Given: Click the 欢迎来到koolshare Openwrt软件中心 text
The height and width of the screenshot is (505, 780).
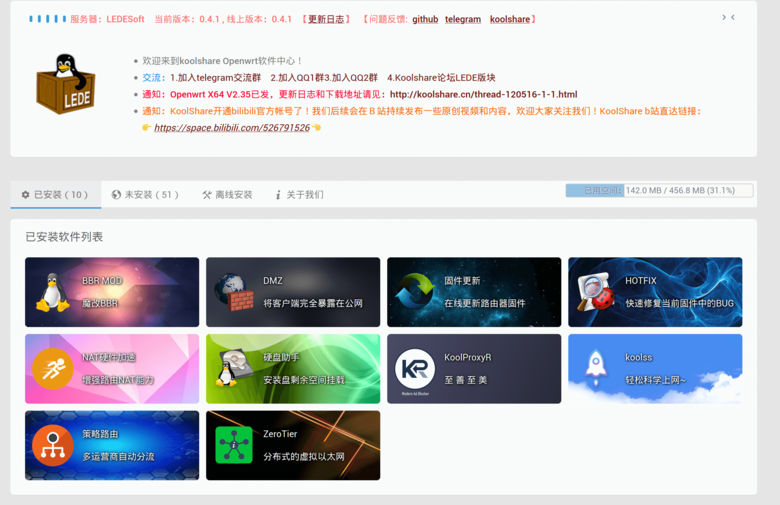Looking at the screenshot, I should pos(222,61).
